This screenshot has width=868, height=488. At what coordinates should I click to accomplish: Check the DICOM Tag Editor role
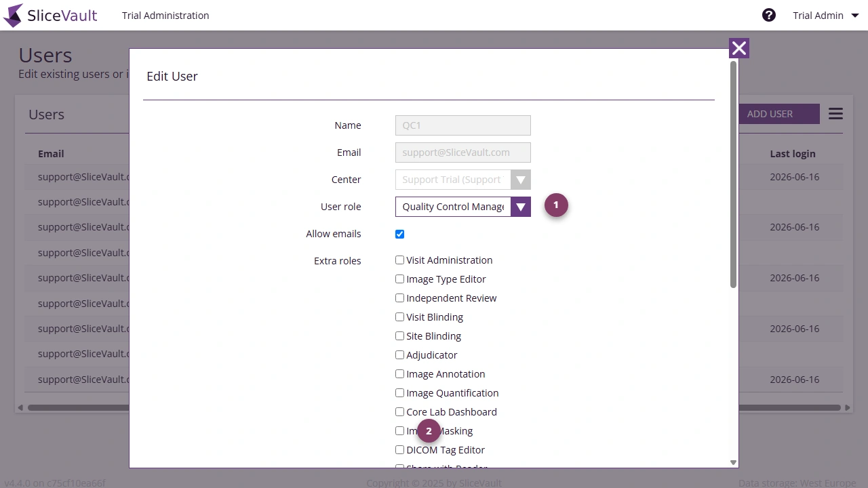(x=399, y=450)
